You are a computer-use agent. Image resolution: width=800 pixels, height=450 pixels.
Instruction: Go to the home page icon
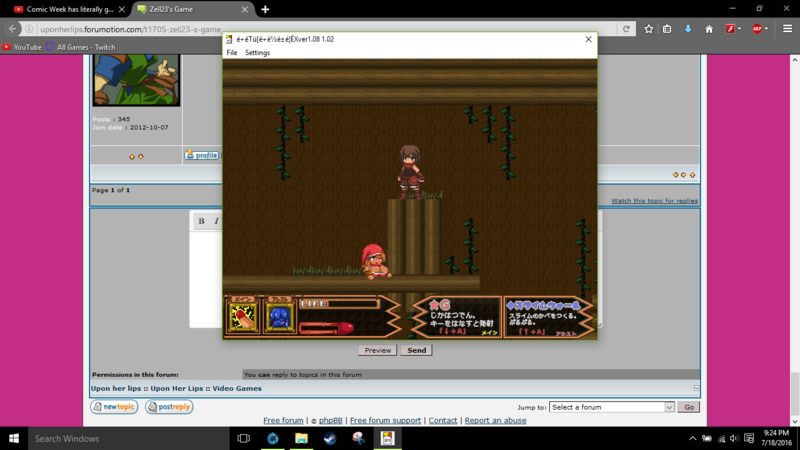pyautogui.click(x=709, y=29)
